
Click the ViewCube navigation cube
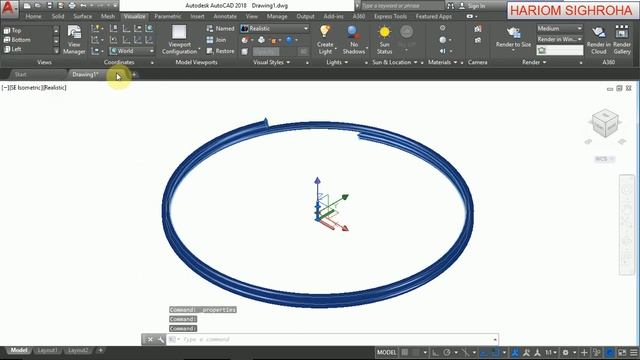pos(605,123)
